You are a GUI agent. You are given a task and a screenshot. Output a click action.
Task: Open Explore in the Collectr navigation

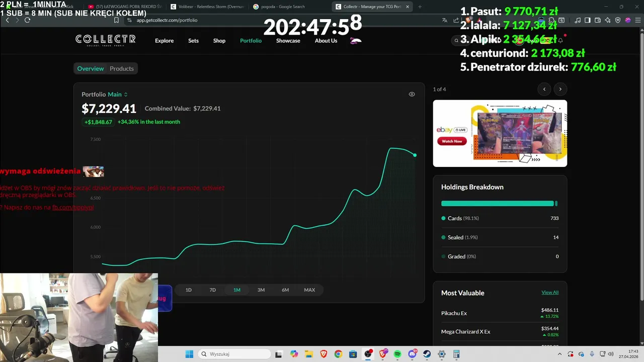[x=164, y=41]
